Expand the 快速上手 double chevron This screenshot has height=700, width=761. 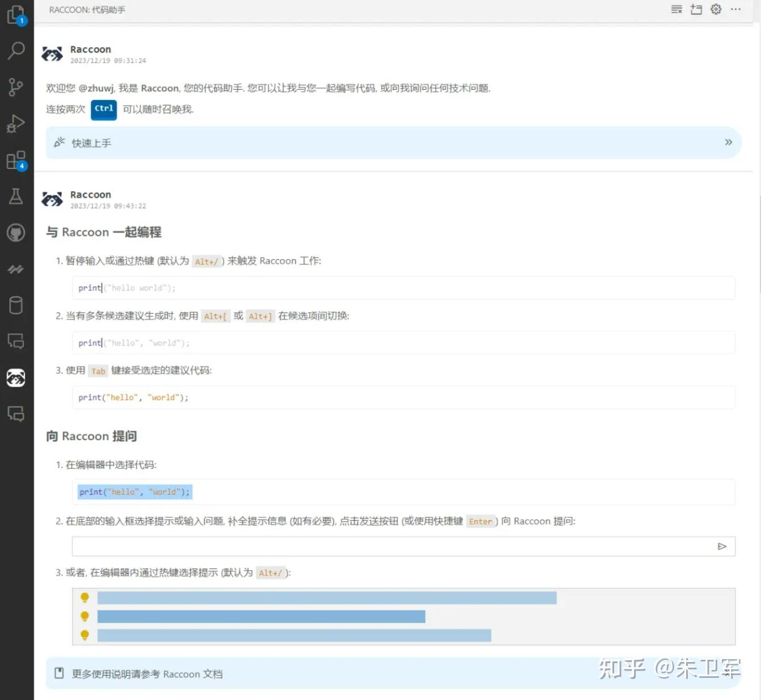coord(729,142)
